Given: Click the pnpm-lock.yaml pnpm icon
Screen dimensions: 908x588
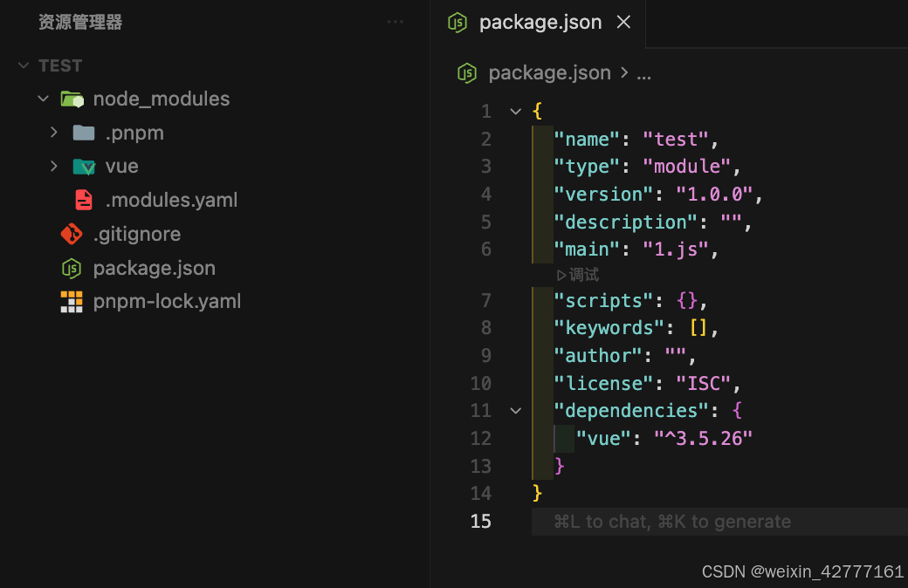Looking at the screenshot, I should point(71,302).
